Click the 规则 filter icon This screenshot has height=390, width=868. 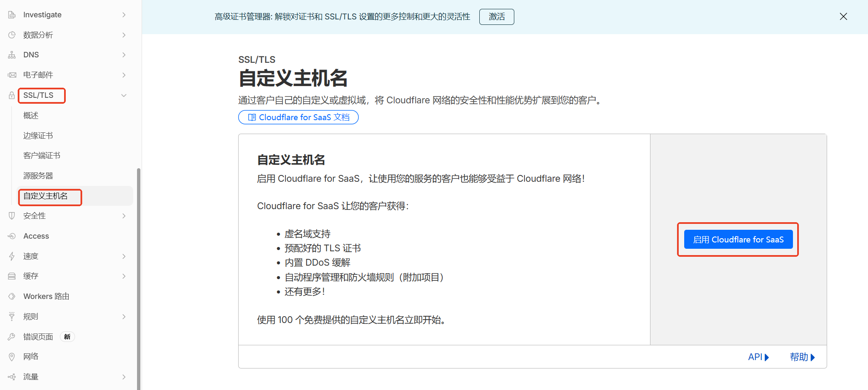coord(12,317)
